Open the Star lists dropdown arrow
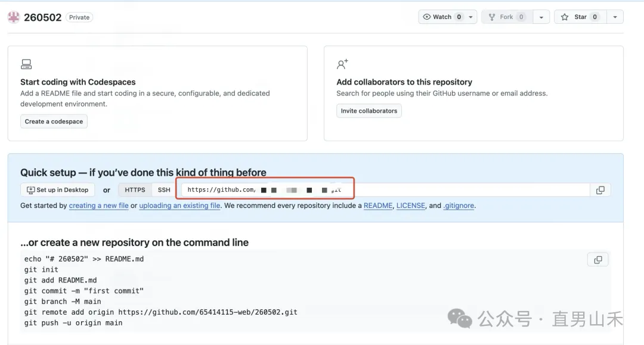Image resolution: width=644 pixels, height=345 pixels. coord(615,17)
